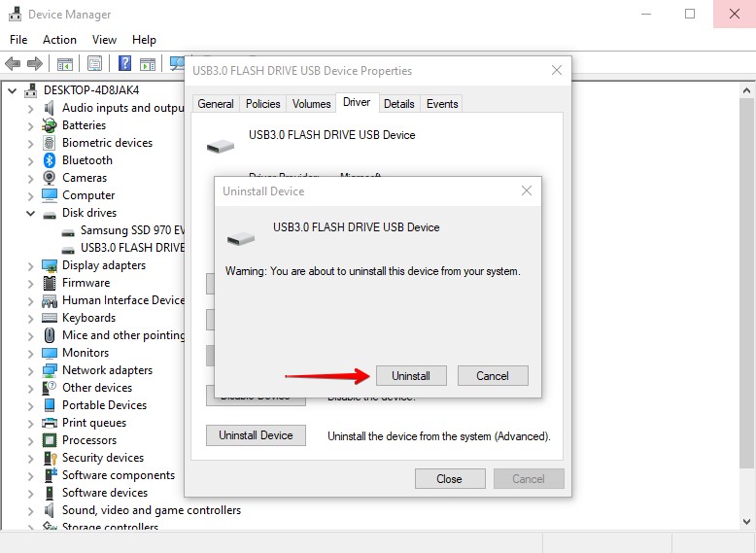Viewport: 756px width, 553px height.
Task: Close the USB Device Properties window with X
Action: pyautogui.click(x=557, y=70)
